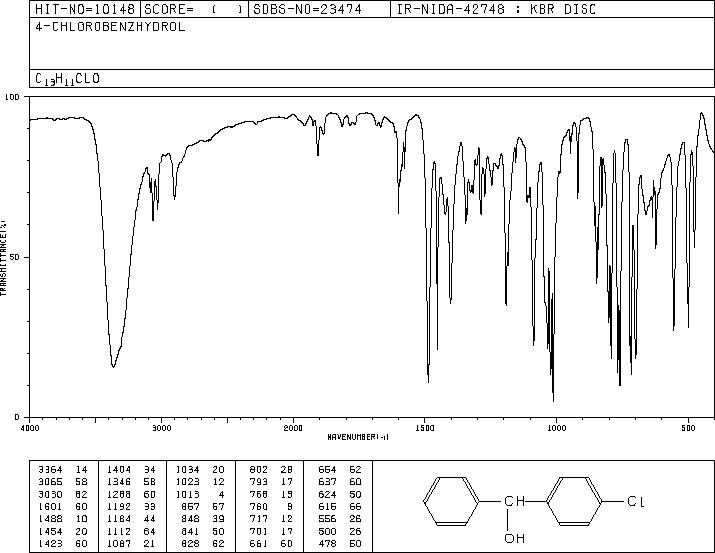This screenshot has height=553, width=715.
Task: Click the chloro-substituted benzene ring drawing
Action: point(574,501)
